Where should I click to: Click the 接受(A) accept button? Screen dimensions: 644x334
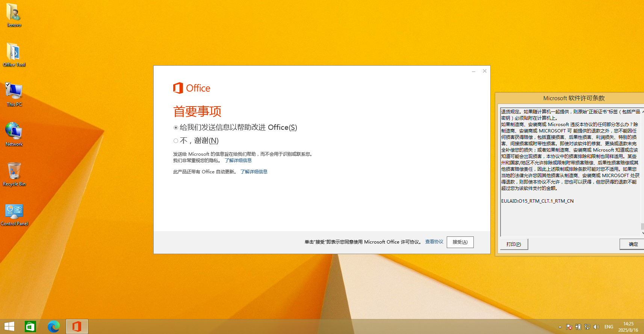coord(460,242)
